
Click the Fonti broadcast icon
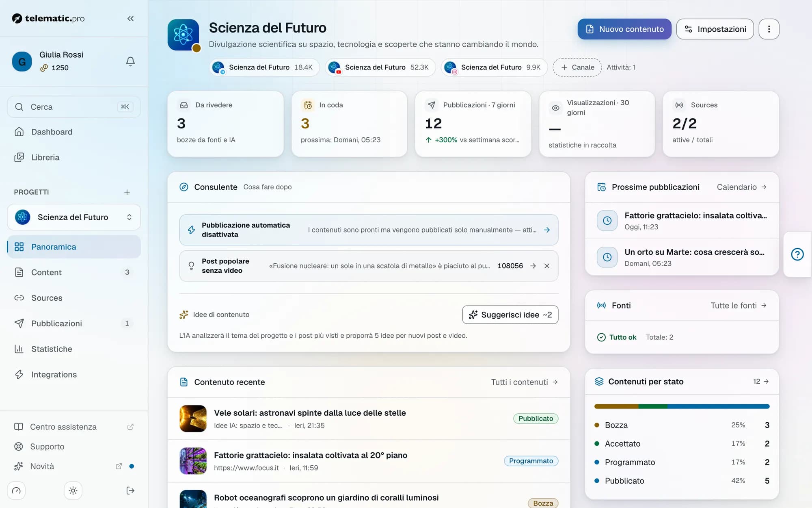601,306
